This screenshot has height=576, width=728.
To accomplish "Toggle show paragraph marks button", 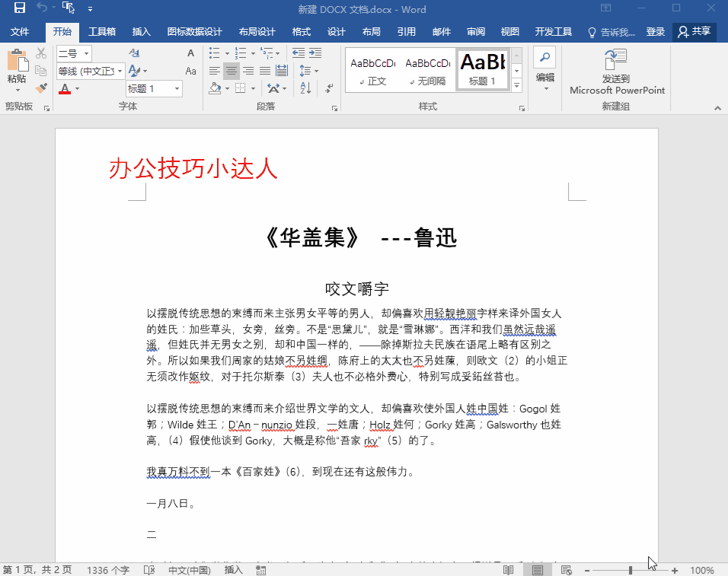I will coord(330,88).
